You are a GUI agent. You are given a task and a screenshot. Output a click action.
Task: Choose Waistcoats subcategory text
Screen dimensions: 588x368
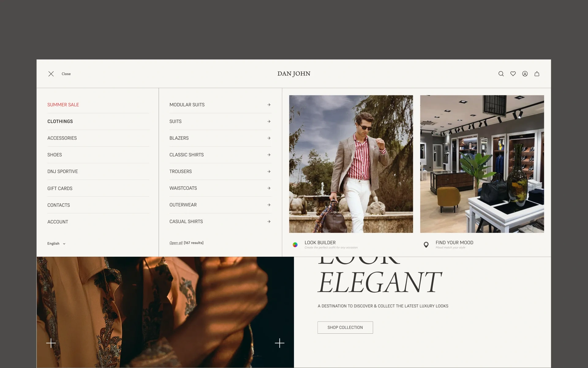[x=183, y=188]
